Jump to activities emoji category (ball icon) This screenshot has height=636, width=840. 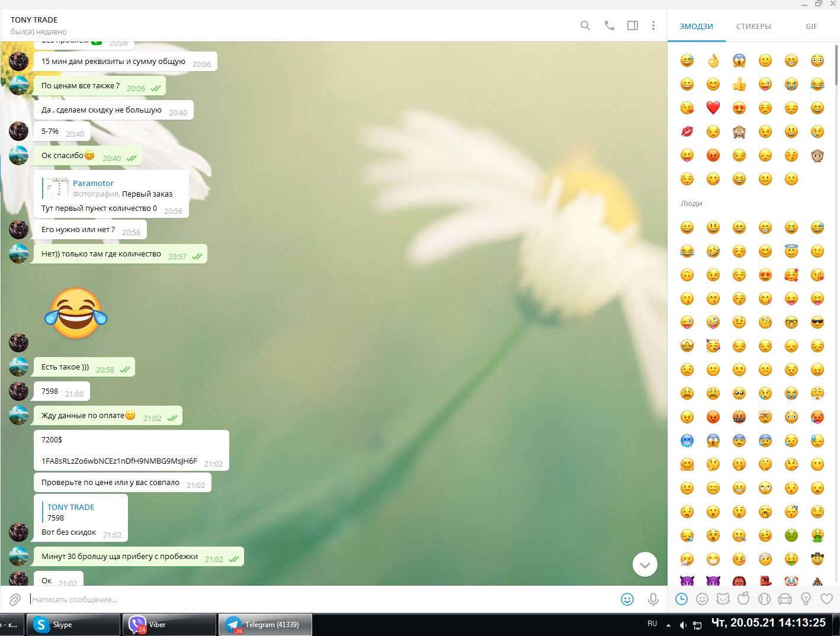point(764,599)
